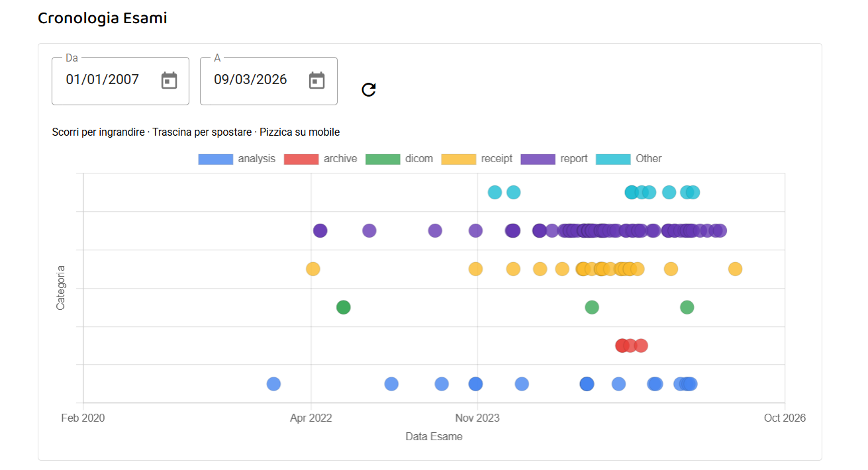Hide the Other series via the legend
Screen dimensions: 868x470
pyautogui.click(x=629, y=159)
